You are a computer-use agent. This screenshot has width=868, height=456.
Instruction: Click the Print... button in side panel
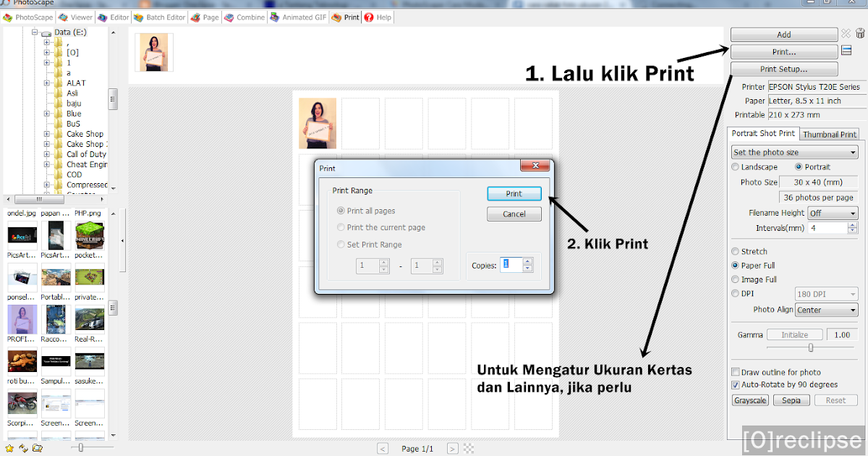784,52
